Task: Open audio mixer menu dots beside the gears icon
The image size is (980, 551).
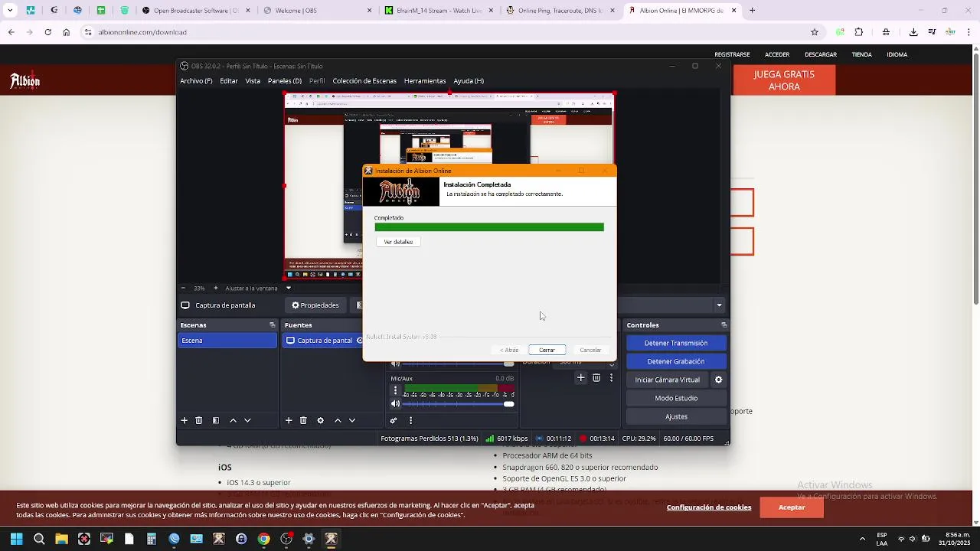Action: (410, 420)
